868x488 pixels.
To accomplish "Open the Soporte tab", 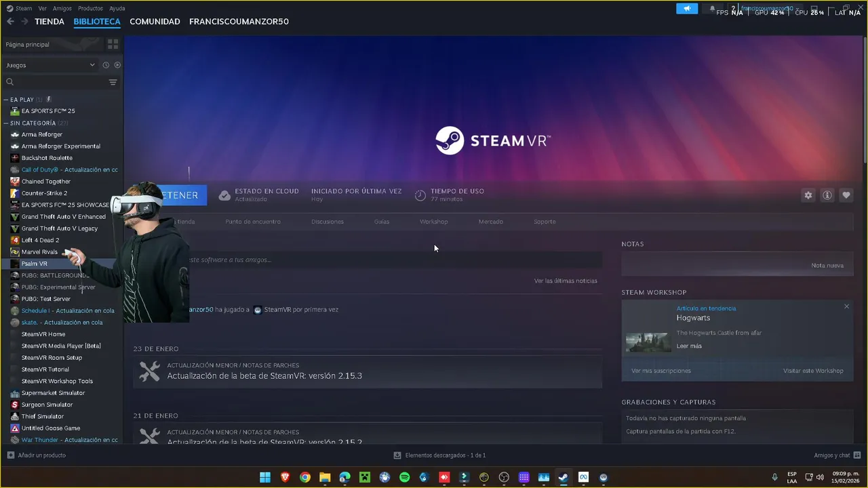I will tap(545, 222).
